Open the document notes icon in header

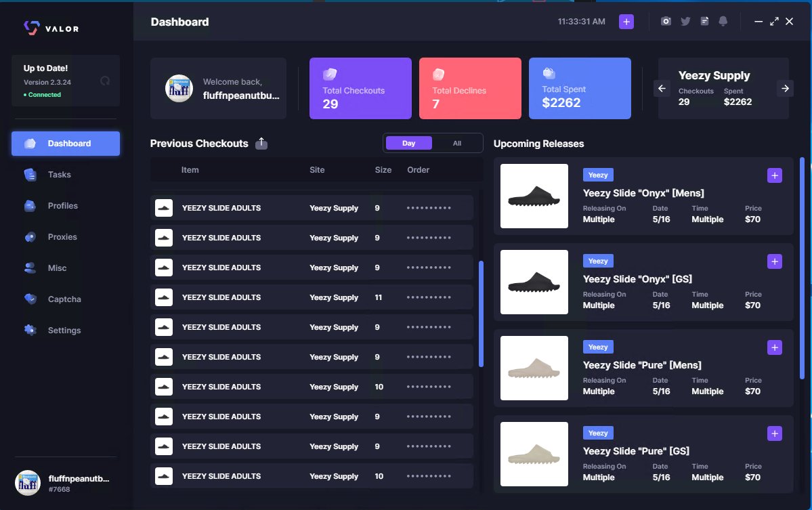pyautogui.click(x=704, y=21)
